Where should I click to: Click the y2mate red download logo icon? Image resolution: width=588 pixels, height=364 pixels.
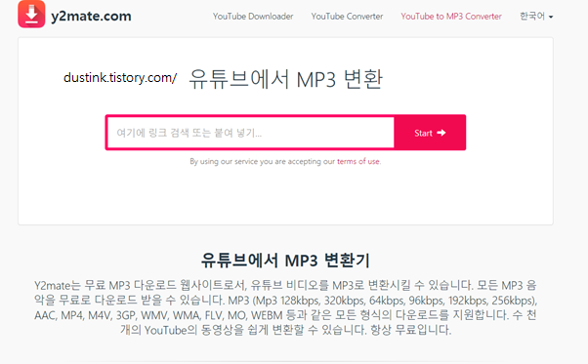[31, 15]
